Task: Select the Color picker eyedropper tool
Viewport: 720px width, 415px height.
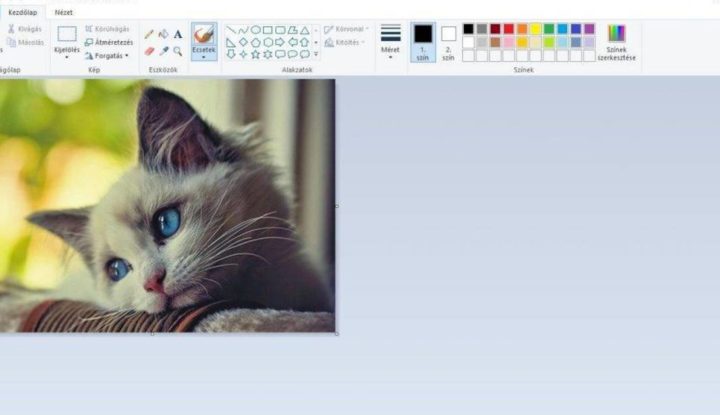Action: [x=163, y=50]
